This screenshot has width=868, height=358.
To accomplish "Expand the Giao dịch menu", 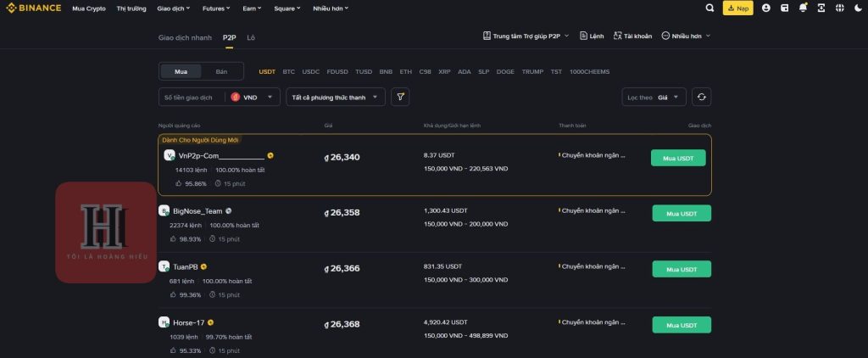I will [173, 8].
